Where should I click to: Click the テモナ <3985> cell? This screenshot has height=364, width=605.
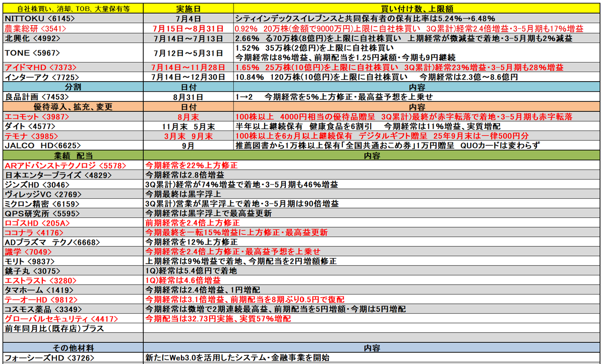tap(73, 136)
